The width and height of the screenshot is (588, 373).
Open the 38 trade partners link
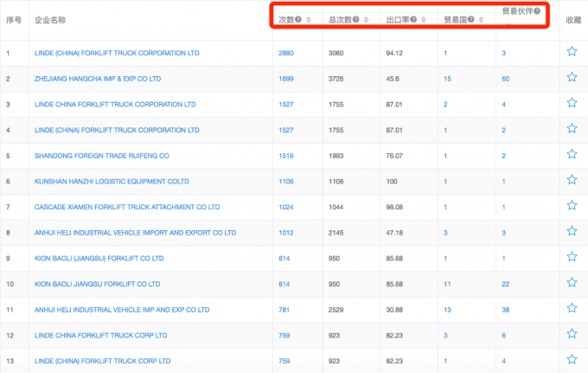click(506, 310)
